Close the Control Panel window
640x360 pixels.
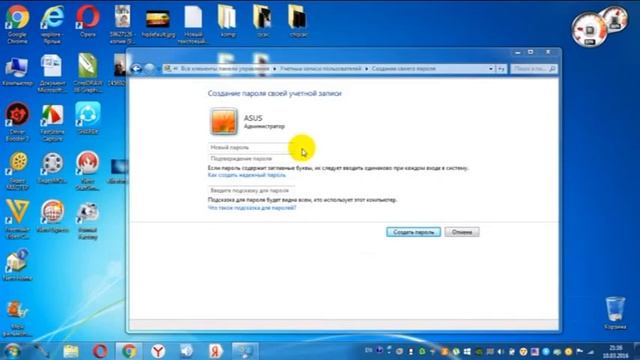[x=548, y=52]
